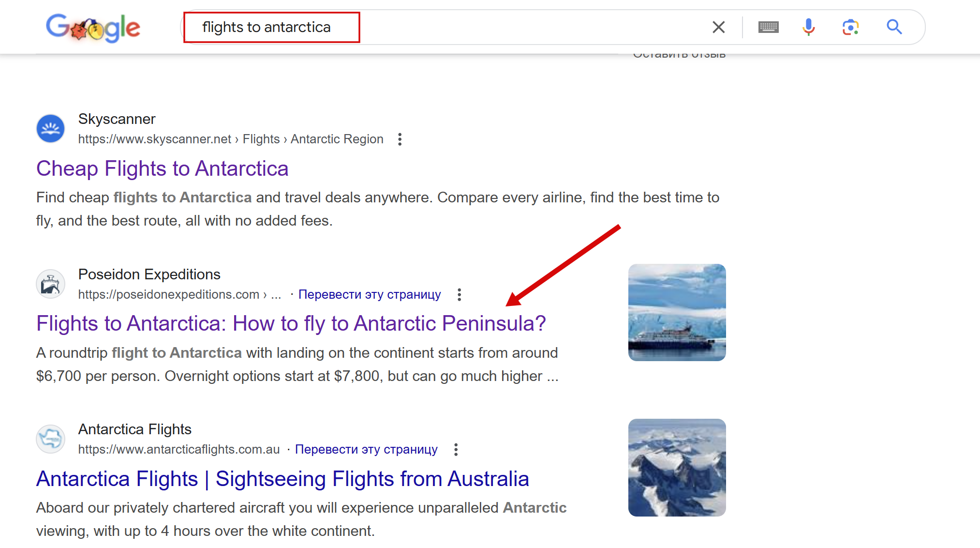Open "Cheap Flights to Antarctica" result
The image size is (980, 548).
coord(162,169)
